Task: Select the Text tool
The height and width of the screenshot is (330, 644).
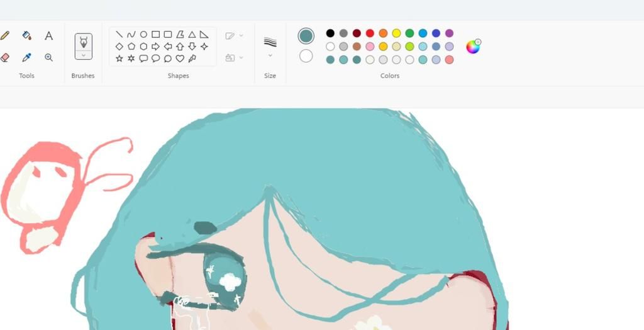Action: [48, 36]
